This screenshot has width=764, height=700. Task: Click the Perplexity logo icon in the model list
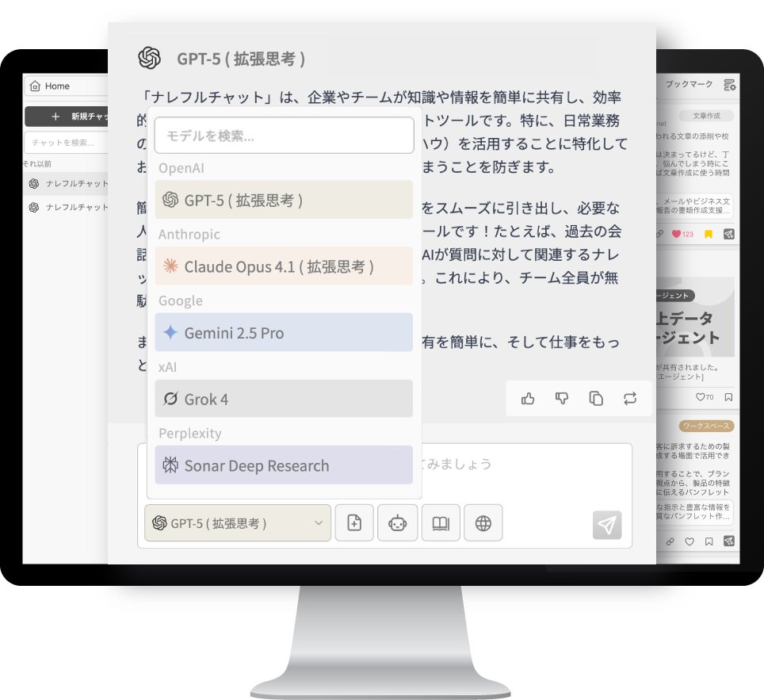(170, 465)
